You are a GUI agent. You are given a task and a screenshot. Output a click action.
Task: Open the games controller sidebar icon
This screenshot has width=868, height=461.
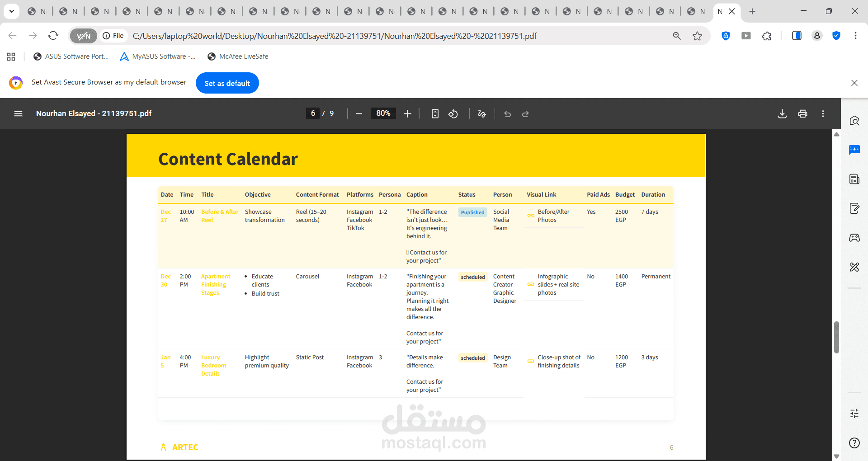[854, 238]
